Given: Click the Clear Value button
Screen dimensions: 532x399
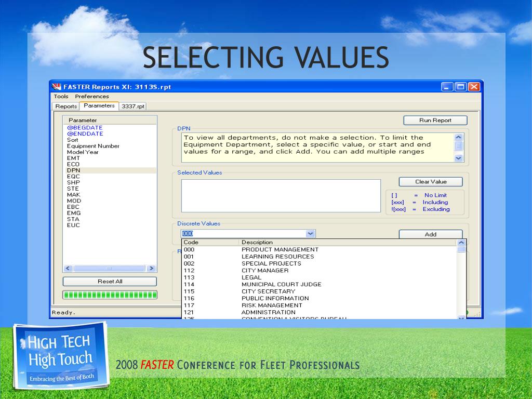Looking at the screenshot, I should click(x=431, y=182).
